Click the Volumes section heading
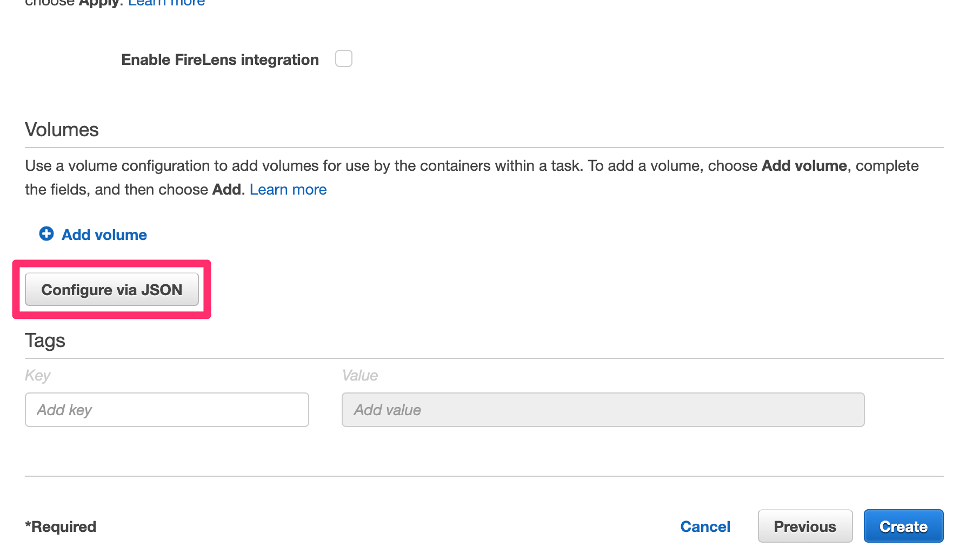959x560 pixels. coord(61,130)
